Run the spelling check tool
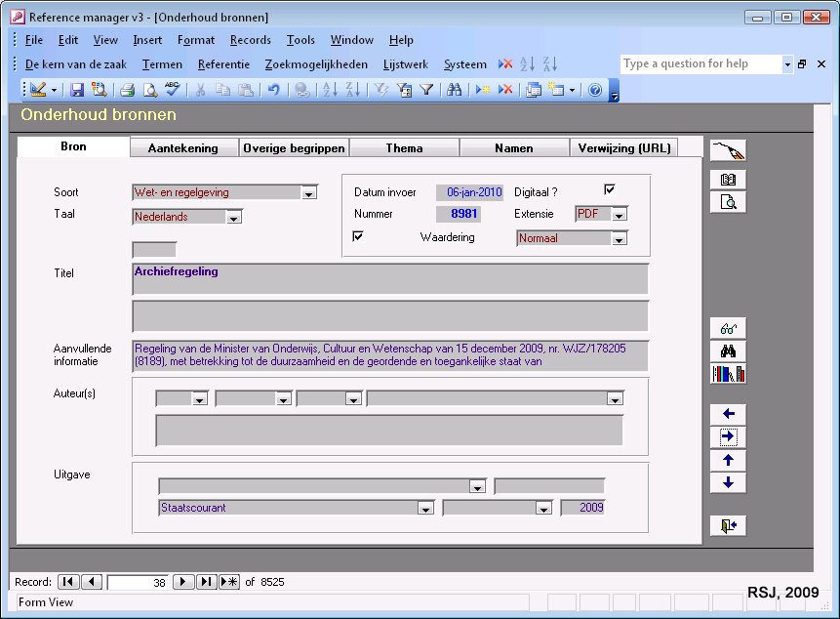The width and height of the screenshot is (840, 619). point(173,90)
